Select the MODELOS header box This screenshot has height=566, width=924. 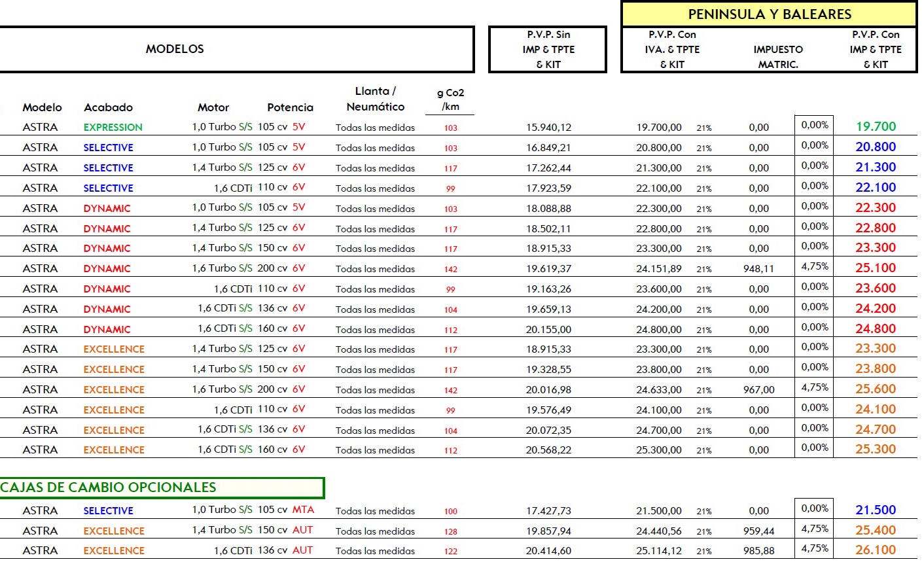[175, 49]
